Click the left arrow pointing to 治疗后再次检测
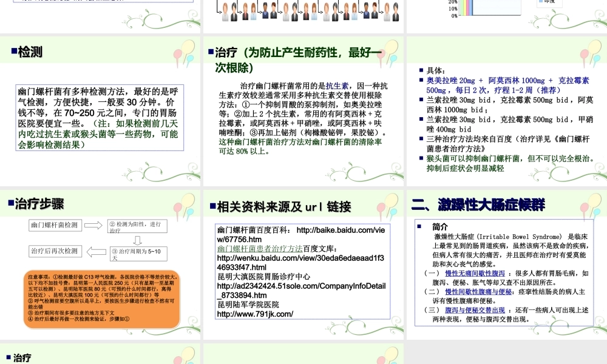The width and height of the screenshot is (607, 364). click(95, 251)
